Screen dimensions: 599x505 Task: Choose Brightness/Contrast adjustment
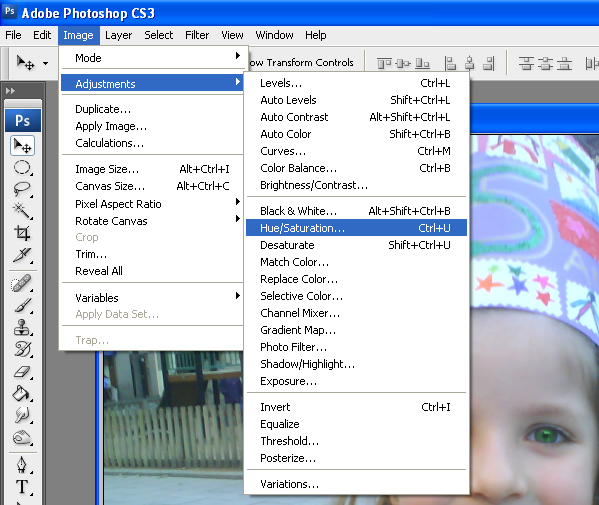356,185
